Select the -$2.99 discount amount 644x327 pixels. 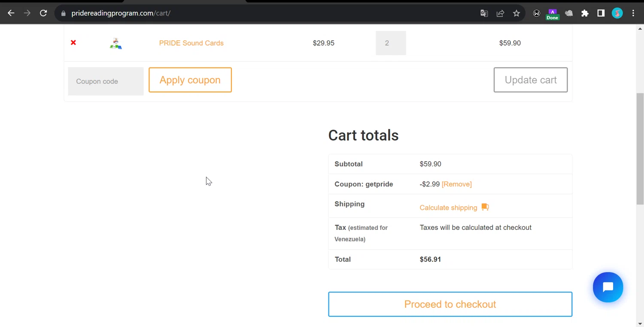pos(430,184)
